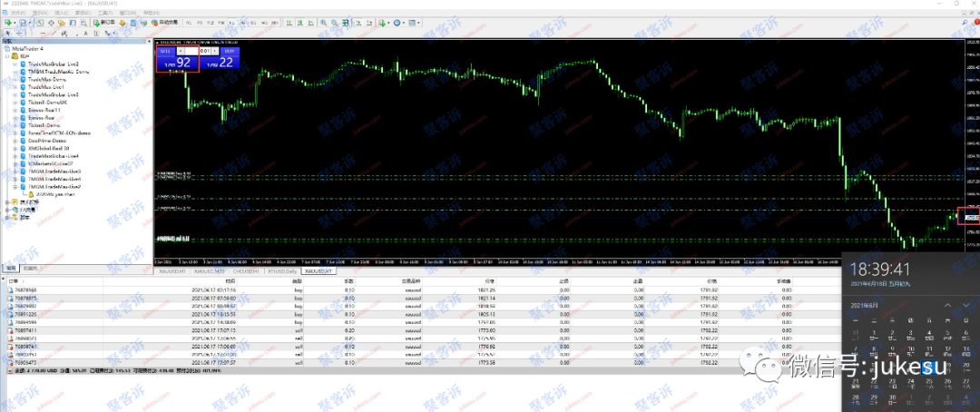The width and height of the screenshot is (980, 412).
Task: Click the zoom in magnifier icon
Action: click(324, 23)
